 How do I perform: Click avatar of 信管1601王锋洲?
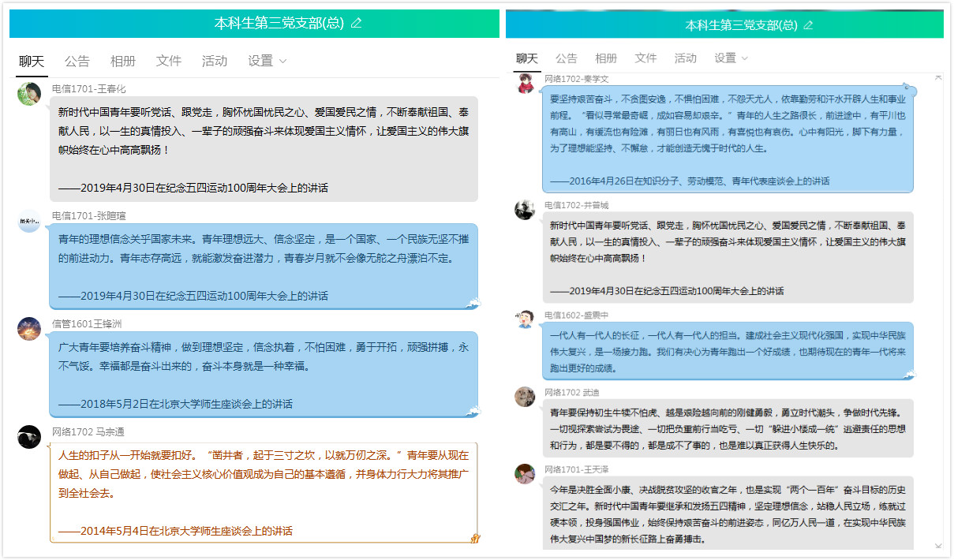tap(29, 329)
